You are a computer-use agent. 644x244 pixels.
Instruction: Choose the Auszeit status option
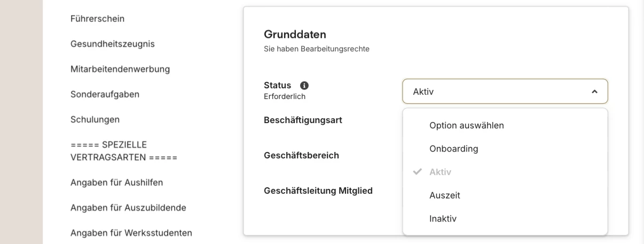pos(444,195)
